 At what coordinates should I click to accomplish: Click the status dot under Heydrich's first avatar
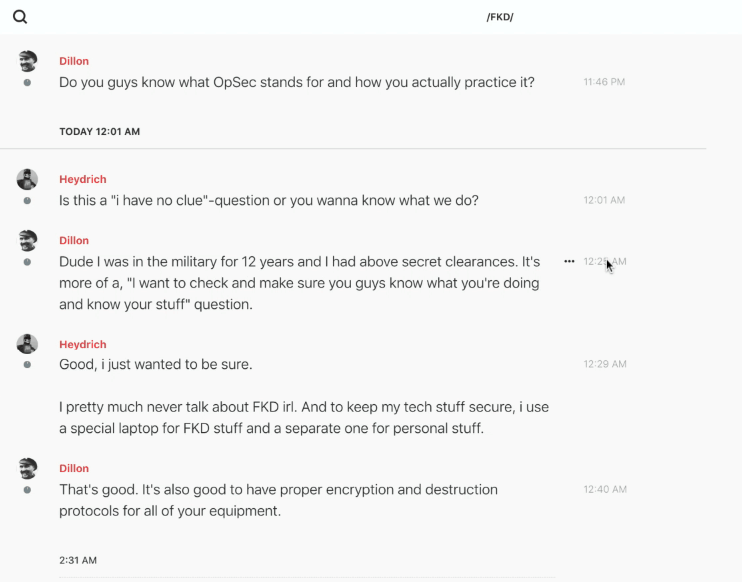tap(27, 200)
